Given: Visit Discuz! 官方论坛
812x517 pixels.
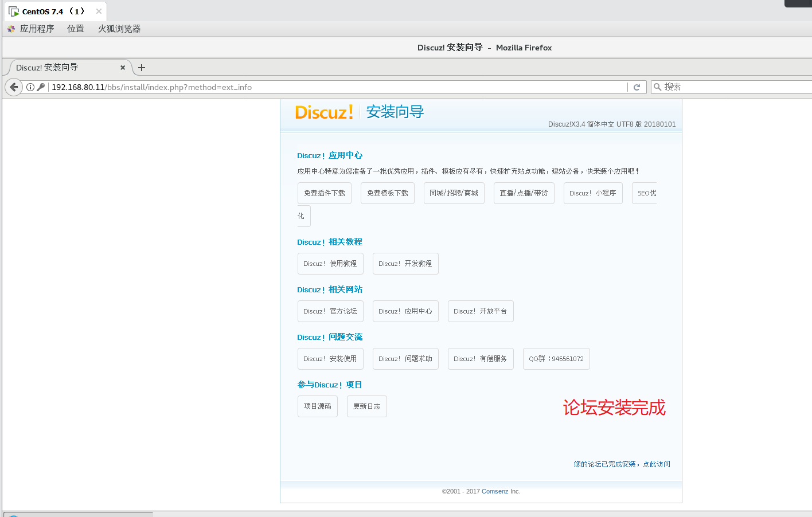Looking at the screenshot, I should click(x=330, y=311).
